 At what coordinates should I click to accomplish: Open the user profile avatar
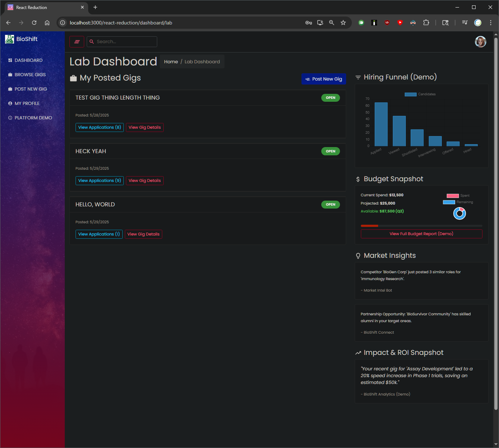click(480, 42)
